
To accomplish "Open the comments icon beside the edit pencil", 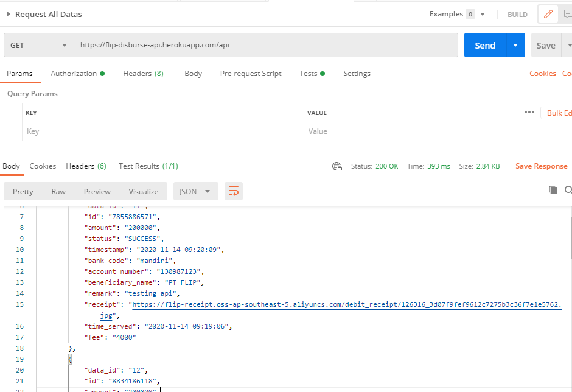I will (567, 14).
